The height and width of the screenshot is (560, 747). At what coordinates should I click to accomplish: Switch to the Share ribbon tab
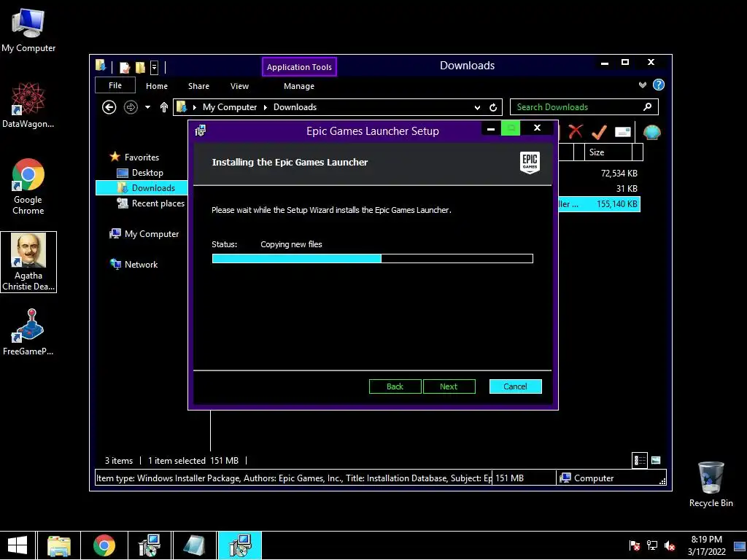[198, 86]
